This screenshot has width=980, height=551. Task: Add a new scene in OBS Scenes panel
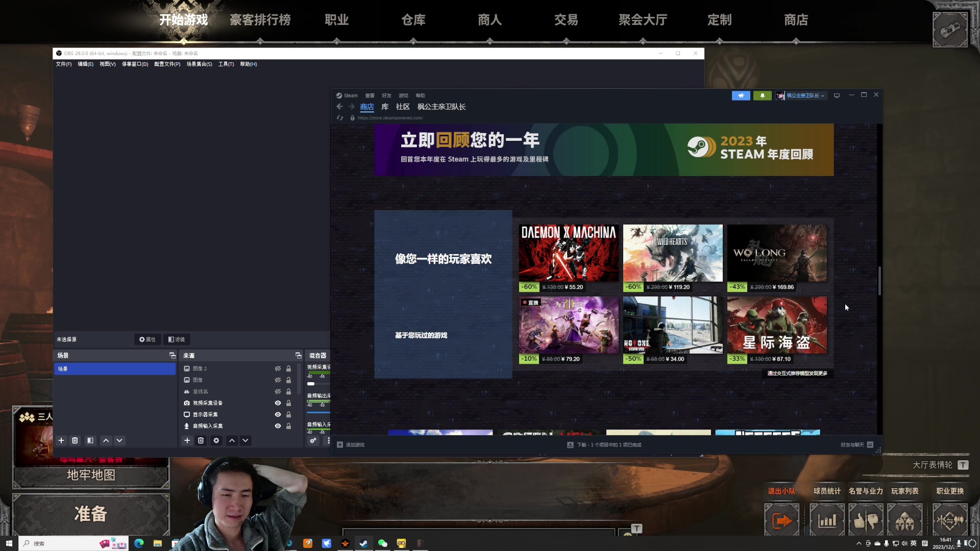[x=61, y=440]
